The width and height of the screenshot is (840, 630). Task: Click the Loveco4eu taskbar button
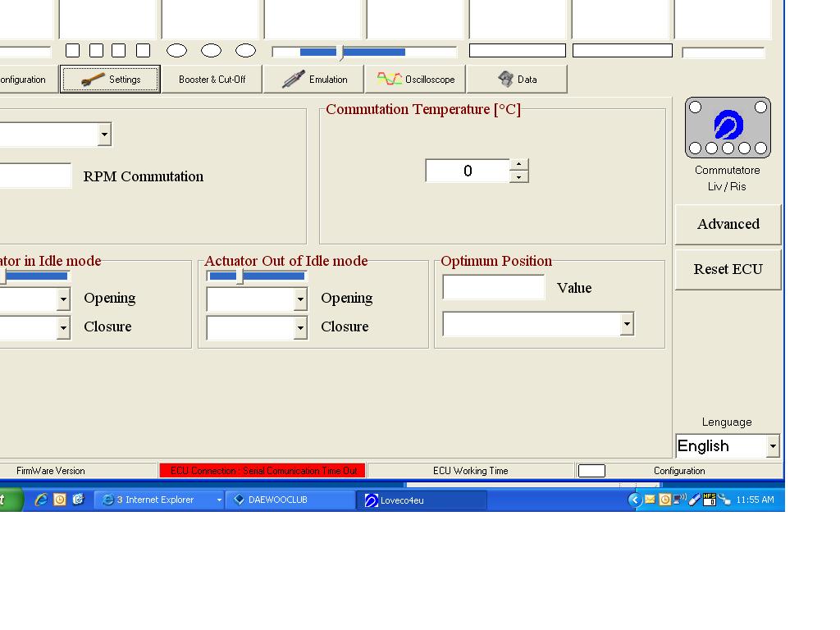tap(422, 500)
